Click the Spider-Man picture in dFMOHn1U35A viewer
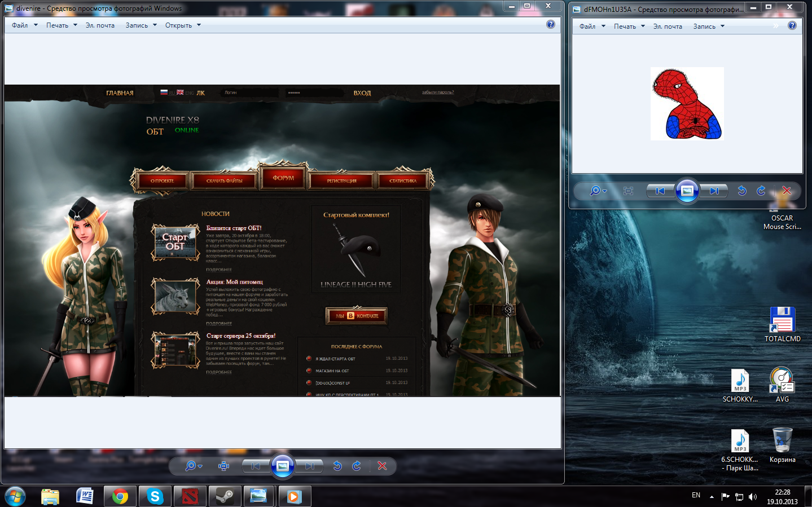The height and width of the screenshot is (507, 812). coord(687,104)
